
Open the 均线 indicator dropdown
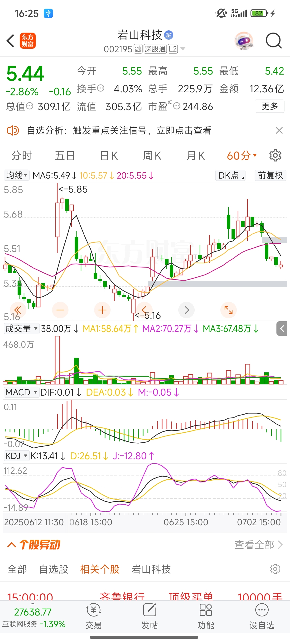pyautogui.click(x=16, y=175)
